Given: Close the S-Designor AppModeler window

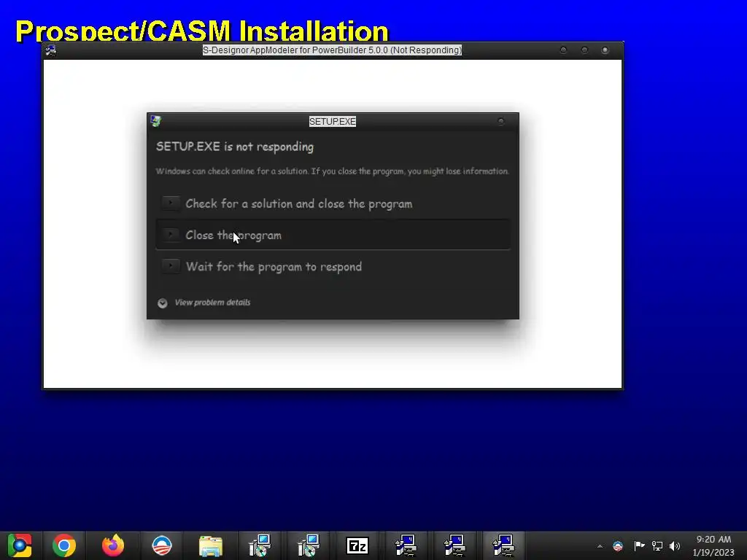Looking at the screenshot, I should (x=605, y=50).
